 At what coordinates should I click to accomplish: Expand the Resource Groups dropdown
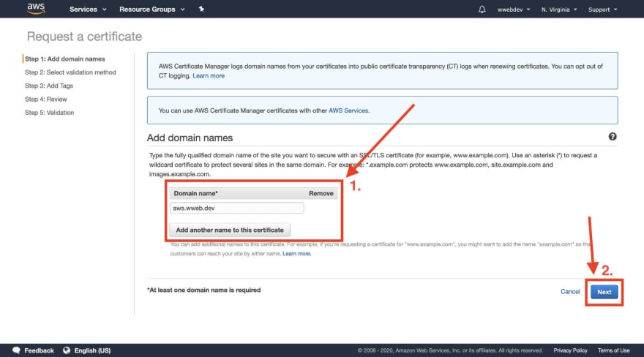[152, 9]
